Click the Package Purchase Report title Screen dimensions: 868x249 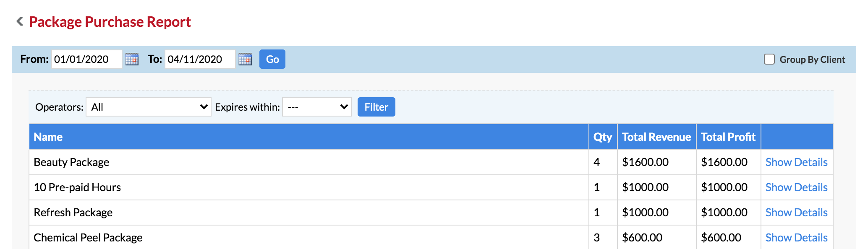[x=110, y=22]
